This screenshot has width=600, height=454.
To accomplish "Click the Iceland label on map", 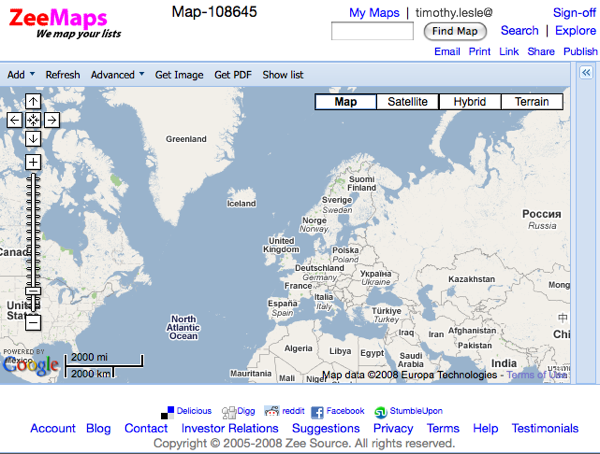I will point(241,204).
